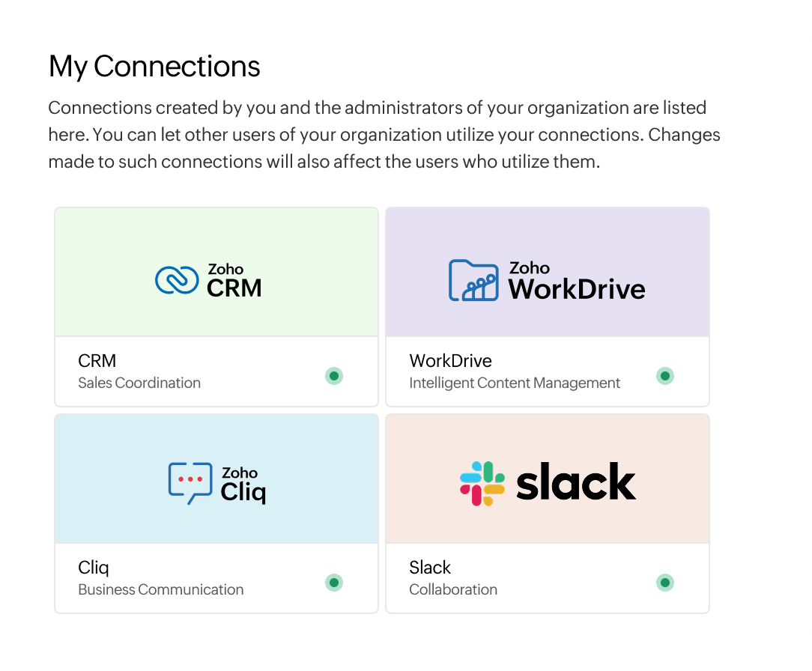Open the WorkDrive connection card
This screenshot has height=671, width=812.
tap(548, 306)
